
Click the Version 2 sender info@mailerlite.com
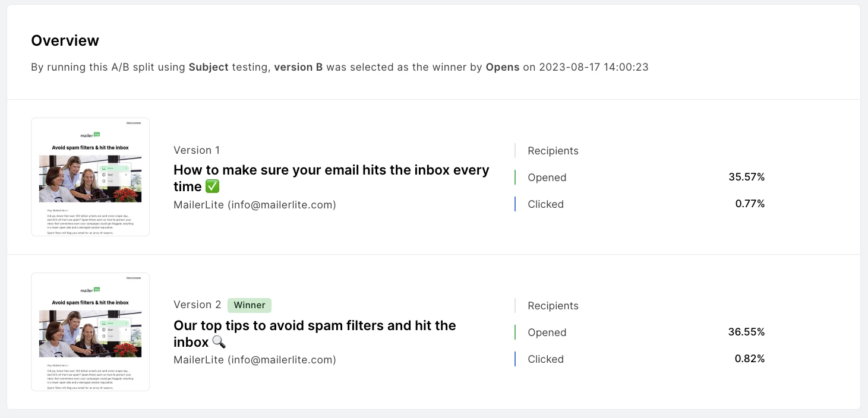tap(255, 360)
